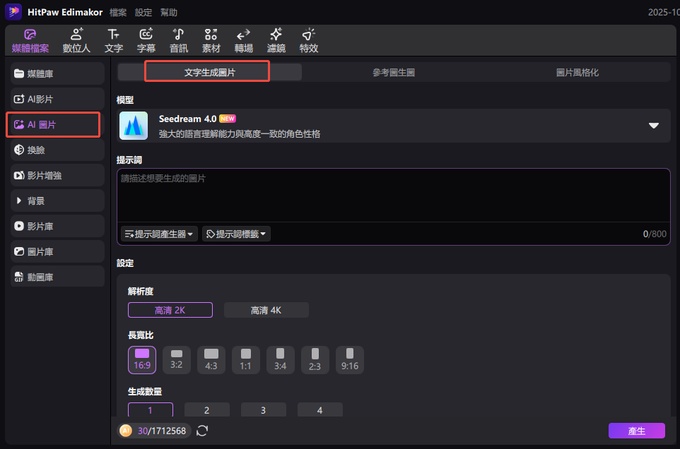Expand the 背景 sidebar section

pyautogui.click(x=54, y=201)
